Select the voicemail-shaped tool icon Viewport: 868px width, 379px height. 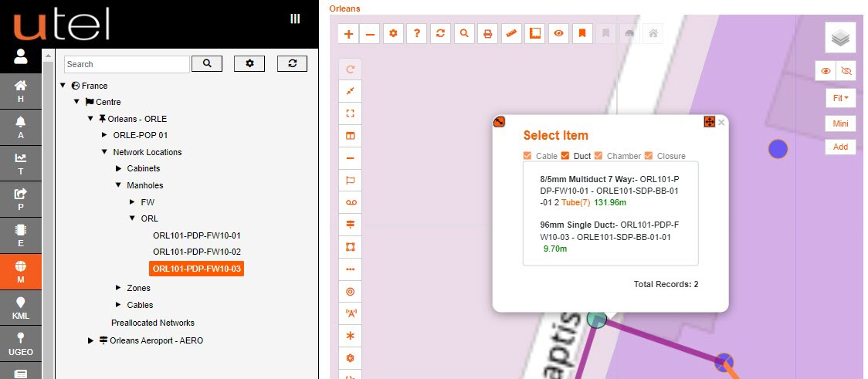coord(350,202)
